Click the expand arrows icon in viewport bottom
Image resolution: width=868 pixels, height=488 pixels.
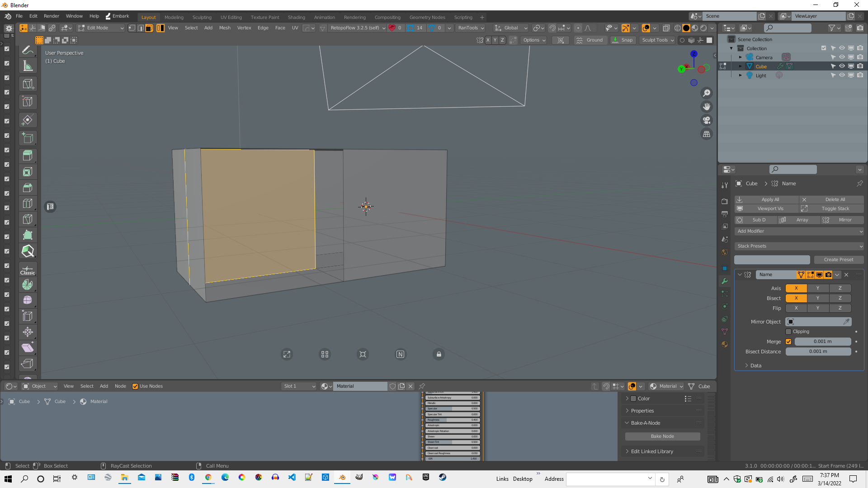pos(287,354)
